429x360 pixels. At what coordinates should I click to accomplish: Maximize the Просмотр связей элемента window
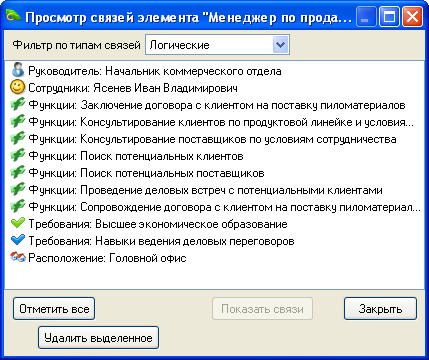coord(389,16)
